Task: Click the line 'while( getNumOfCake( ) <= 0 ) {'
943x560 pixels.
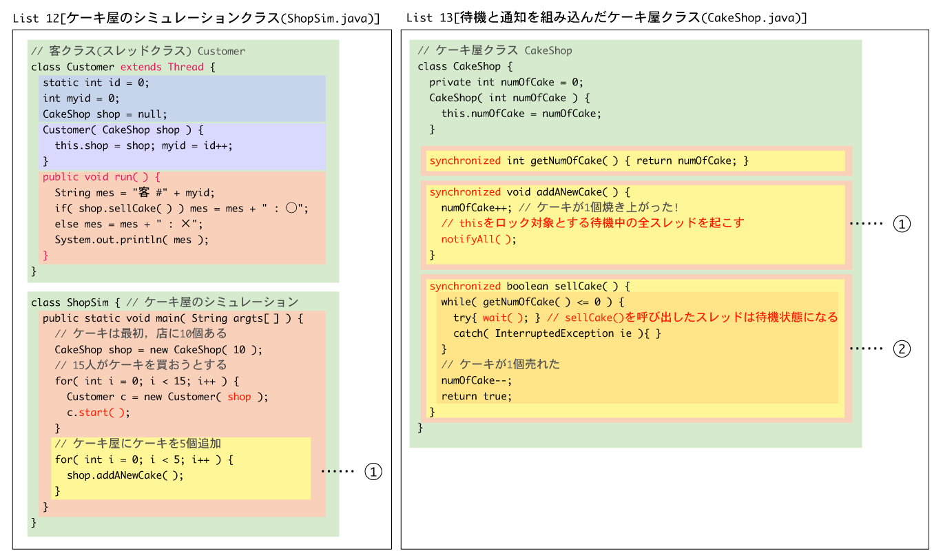Action: click(532, 302)
